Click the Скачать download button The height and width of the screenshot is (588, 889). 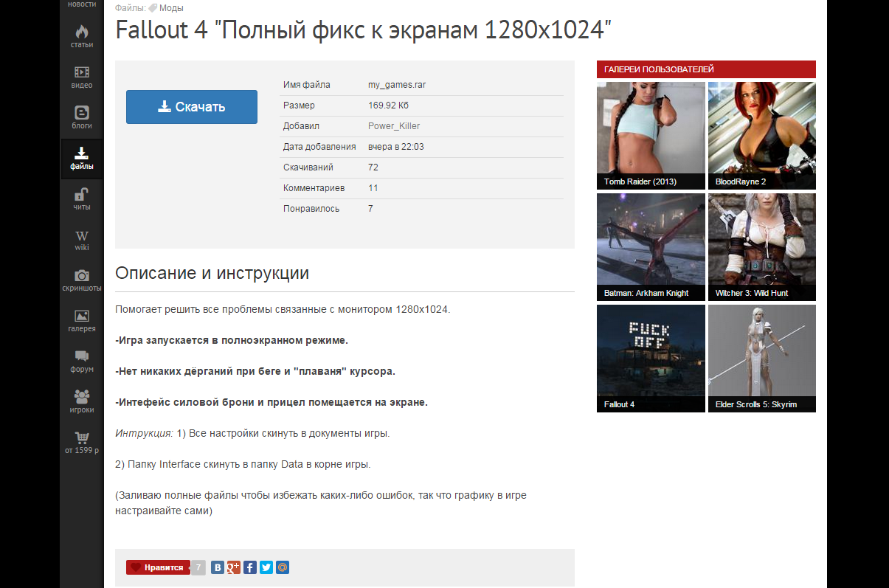tap(192, 107)
